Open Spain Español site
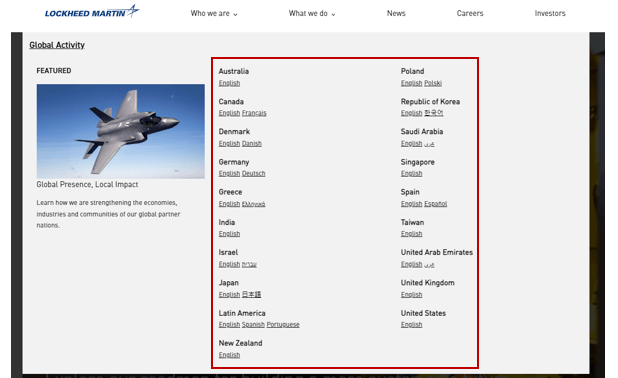 coord(436,204)
